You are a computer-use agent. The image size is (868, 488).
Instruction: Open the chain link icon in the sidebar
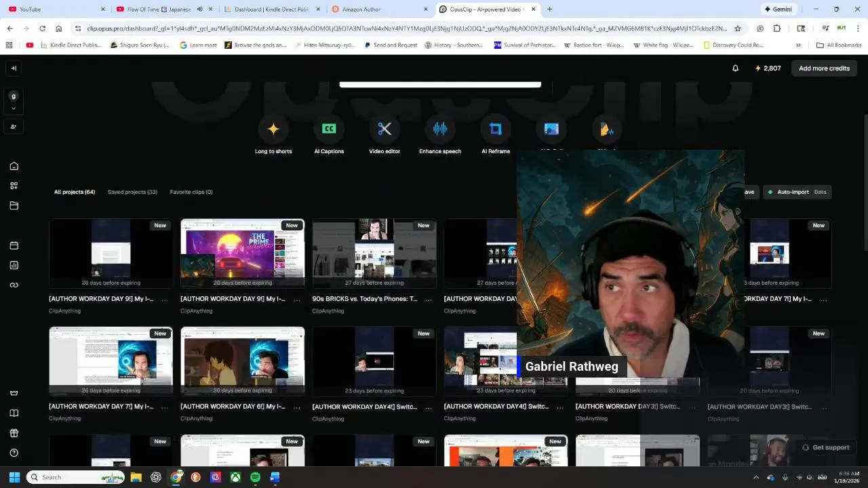pyautogui.click(x=14, y=285)
